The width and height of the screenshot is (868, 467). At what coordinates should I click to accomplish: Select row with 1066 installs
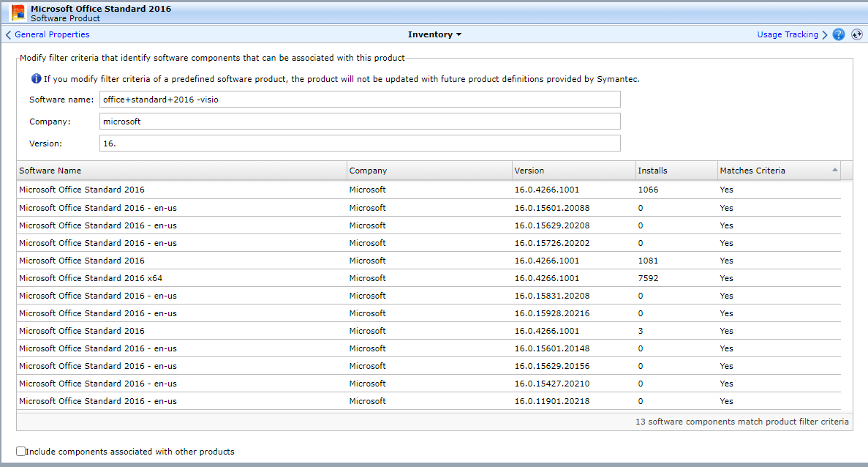click(429, 190)
